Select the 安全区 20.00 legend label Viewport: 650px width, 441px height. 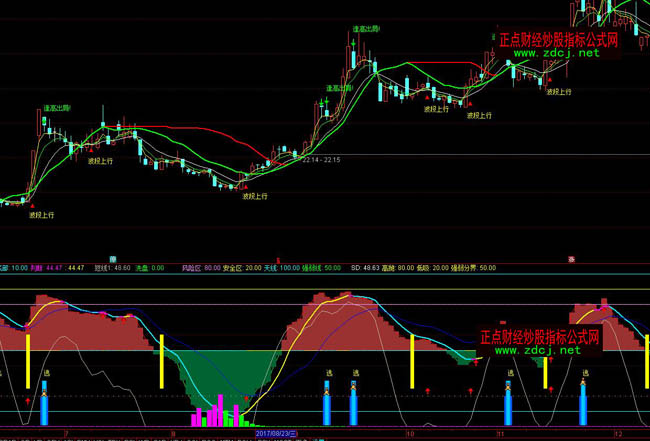pyautogui.click(x=241, y=268)
